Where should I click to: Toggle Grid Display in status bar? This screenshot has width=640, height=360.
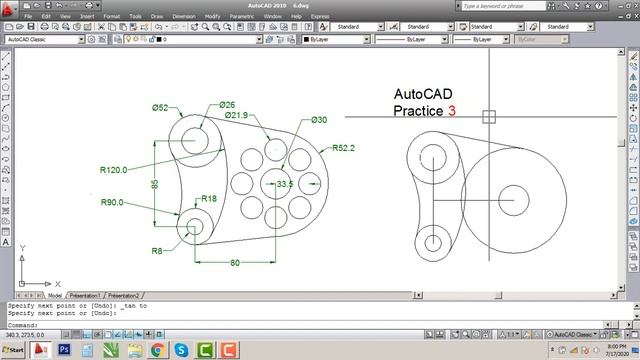coord(76,335)
